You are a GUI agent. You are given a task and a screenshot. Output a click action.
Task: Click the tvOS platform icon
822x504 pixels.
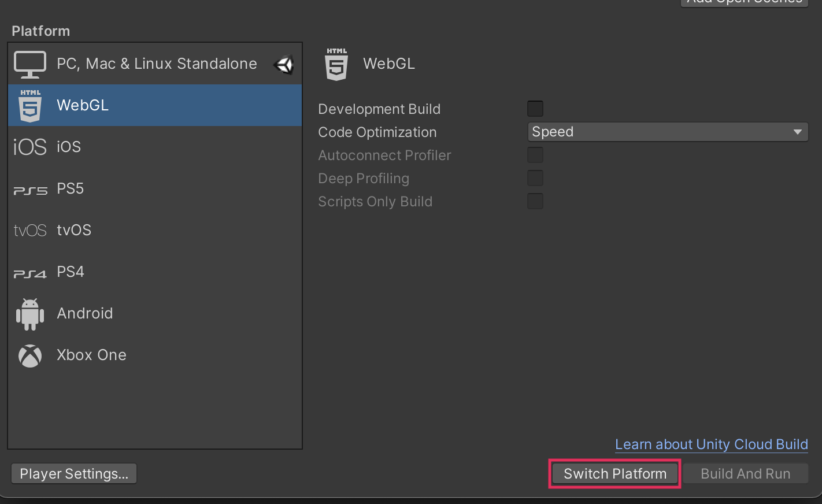pos(30,231)
